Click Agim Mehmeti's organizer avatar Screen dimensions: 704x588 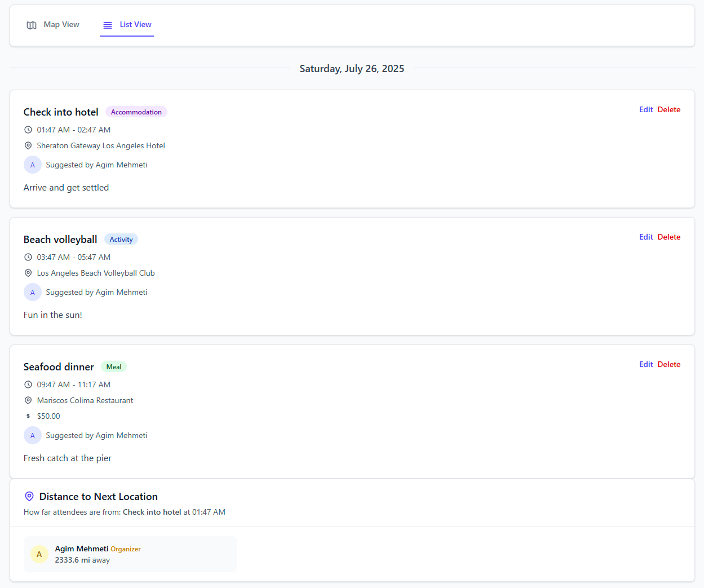39,554
